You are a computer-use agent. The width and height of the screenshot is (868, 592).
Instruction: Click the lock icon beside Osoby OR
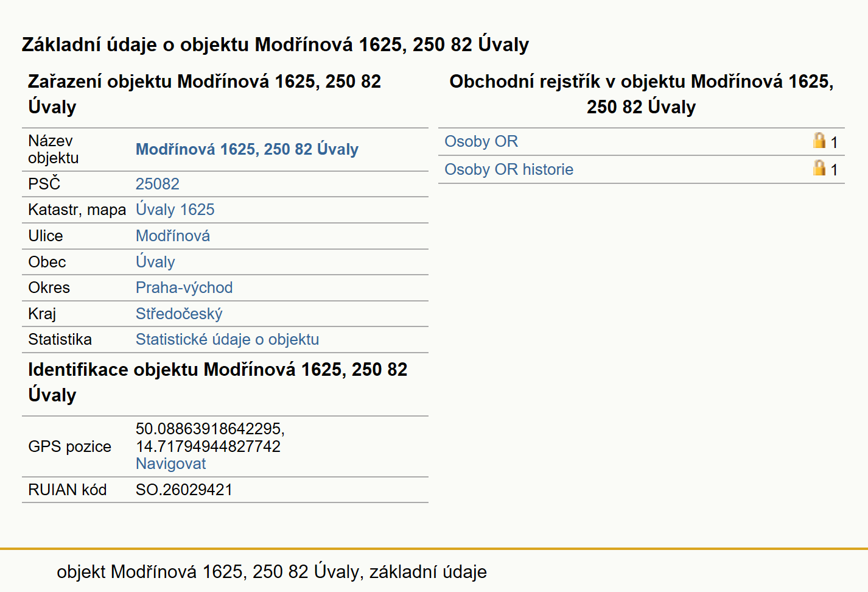click(819, 141)
